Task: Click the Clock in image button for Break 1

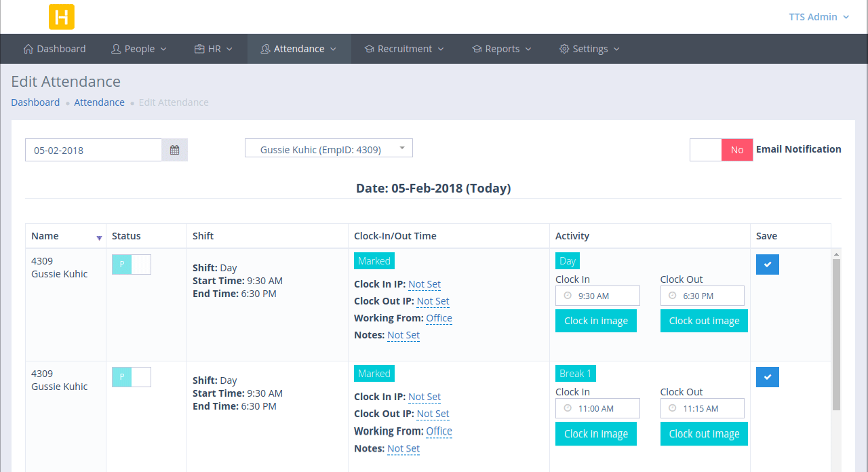Action: pyautogui.click(x=596, y=433)
